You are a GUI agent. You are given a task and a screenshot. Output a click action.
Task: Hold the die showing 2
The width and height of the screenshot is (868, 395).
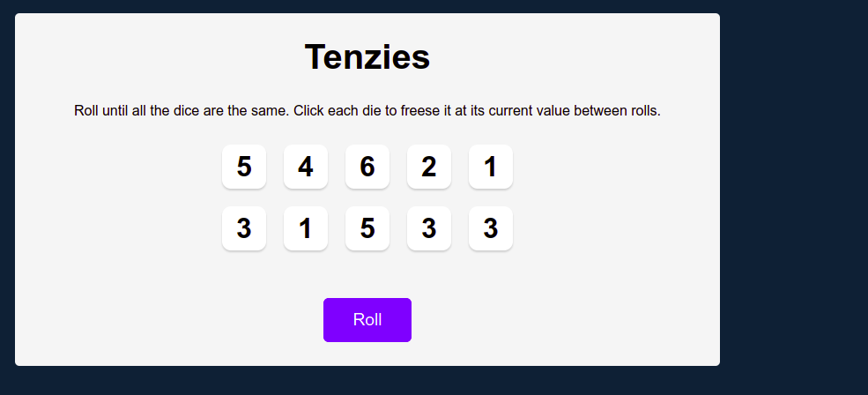coord(429,167)
